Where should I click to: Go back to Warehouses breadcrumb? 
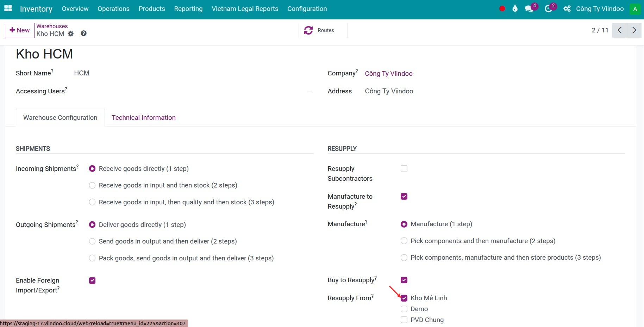coord(52,26)
